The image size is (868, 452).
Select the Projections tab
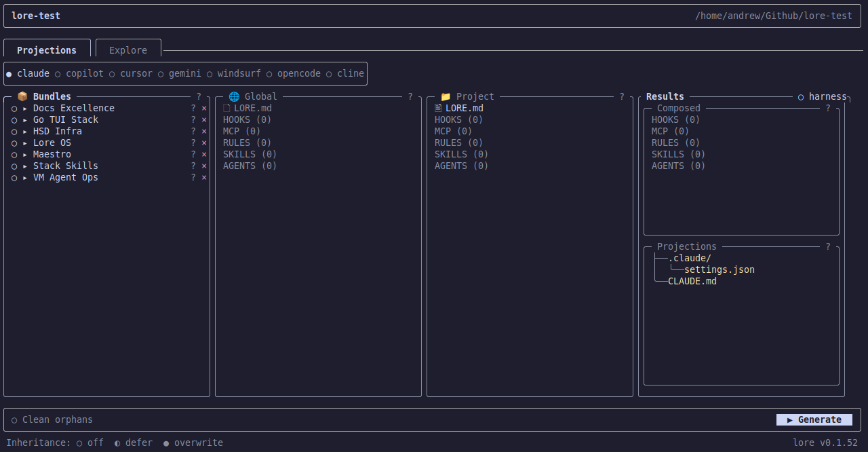point(47,50)
